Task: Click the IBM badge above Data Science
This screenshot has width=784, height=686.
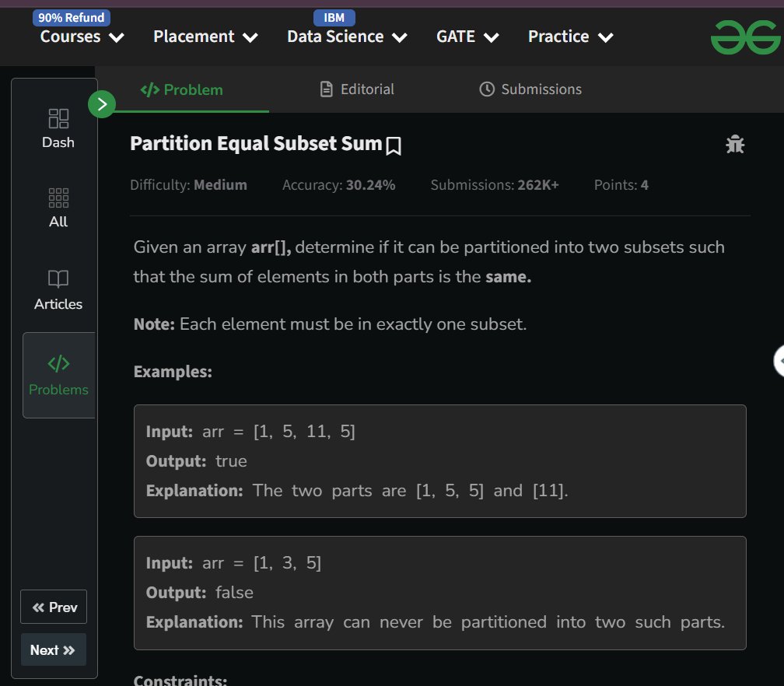Action: pos(334,17)
